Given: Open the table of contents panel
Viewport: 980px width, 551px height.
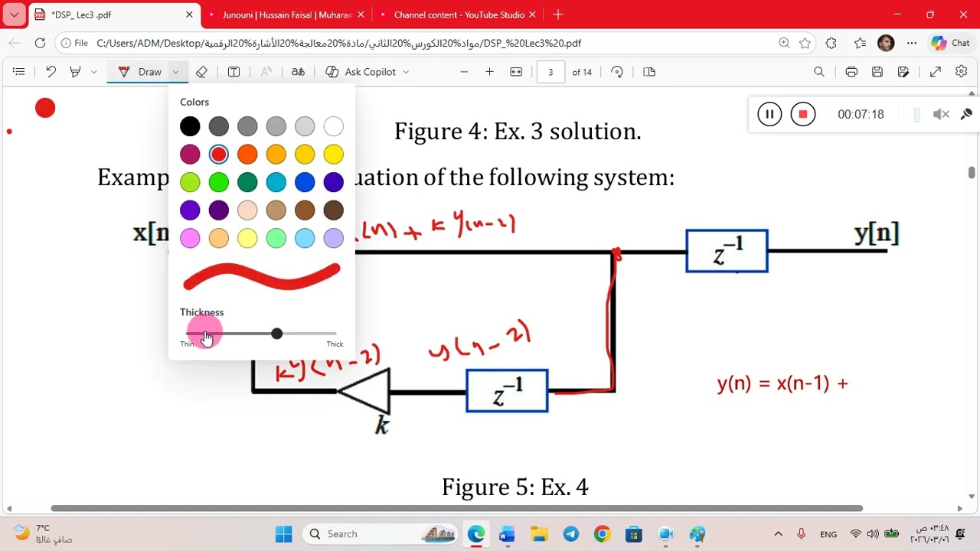Looking at the screenshot, I should coord(19,72).
